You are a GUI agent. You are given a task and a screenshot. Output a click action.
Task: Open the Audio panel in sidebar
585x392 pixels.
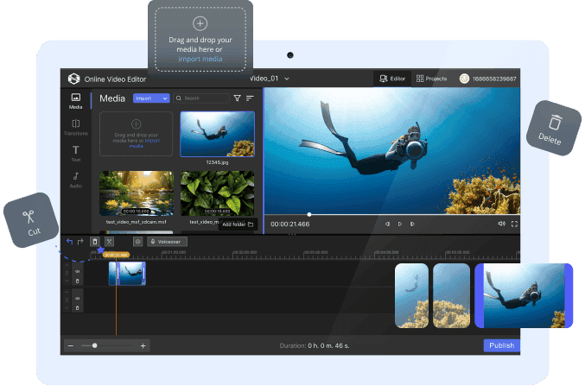[x=76, y=179]
